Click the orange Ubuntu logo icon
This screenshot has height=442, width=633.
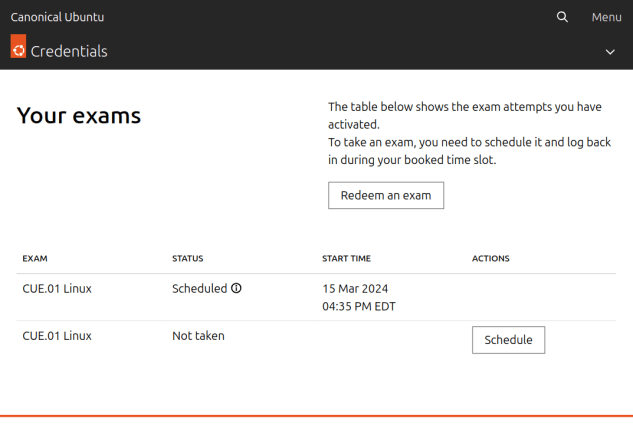click(x=18, y=46)
